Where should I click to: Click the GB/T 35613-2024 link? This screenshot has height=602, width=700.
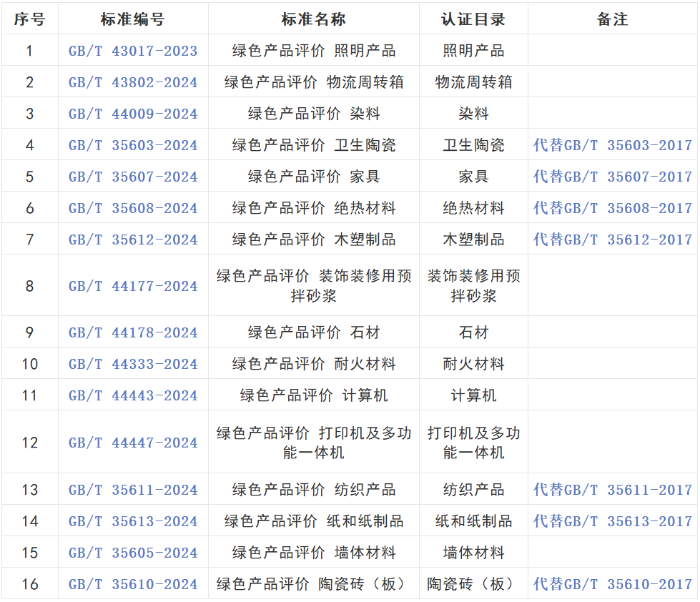click(133, 521)
